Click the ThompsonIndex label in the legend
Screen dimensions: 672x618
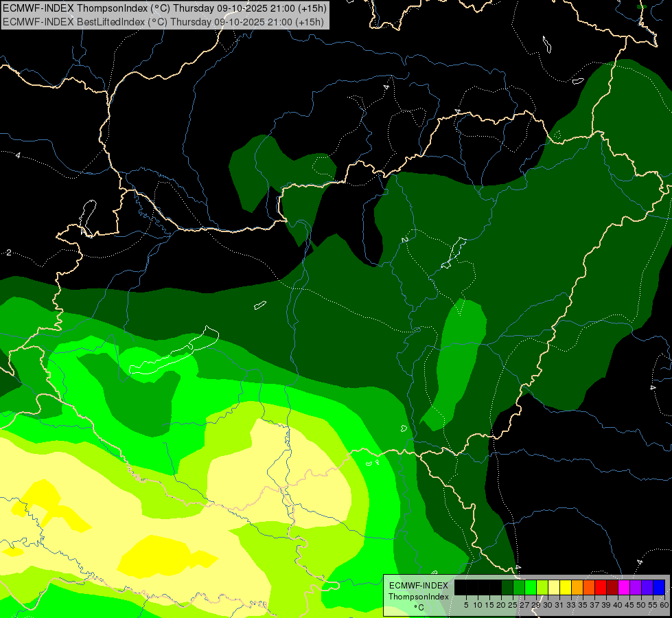(419, 597)
